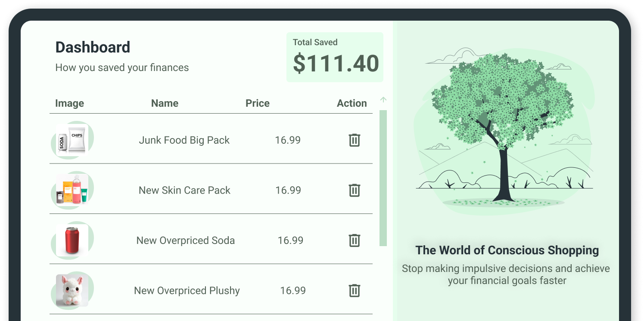
Task: Select the Junk Food Big Pack name
Action: point(184,140)
